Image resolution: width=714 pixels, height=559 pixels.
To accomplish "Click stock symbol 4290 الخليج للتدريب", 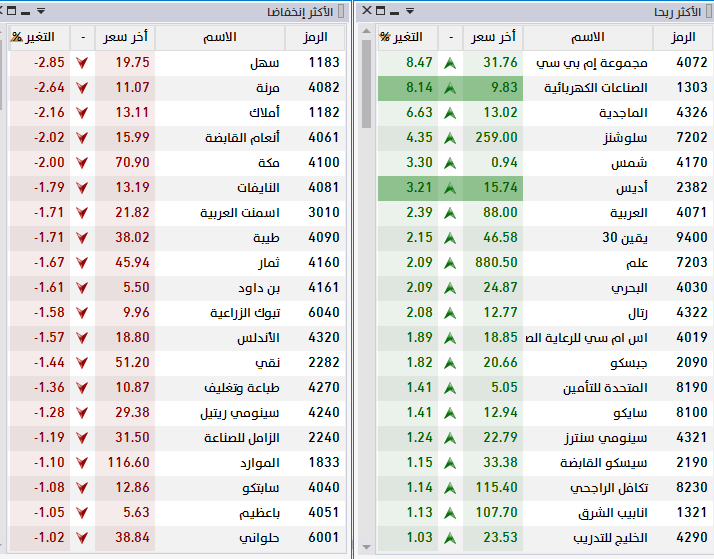I will point(692,538).
